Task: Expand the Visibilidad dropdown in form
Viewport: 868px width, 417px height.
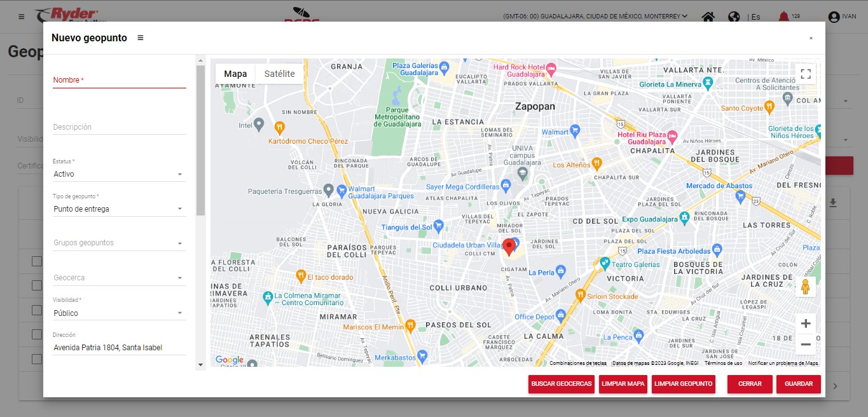Action: pos(120,313)
